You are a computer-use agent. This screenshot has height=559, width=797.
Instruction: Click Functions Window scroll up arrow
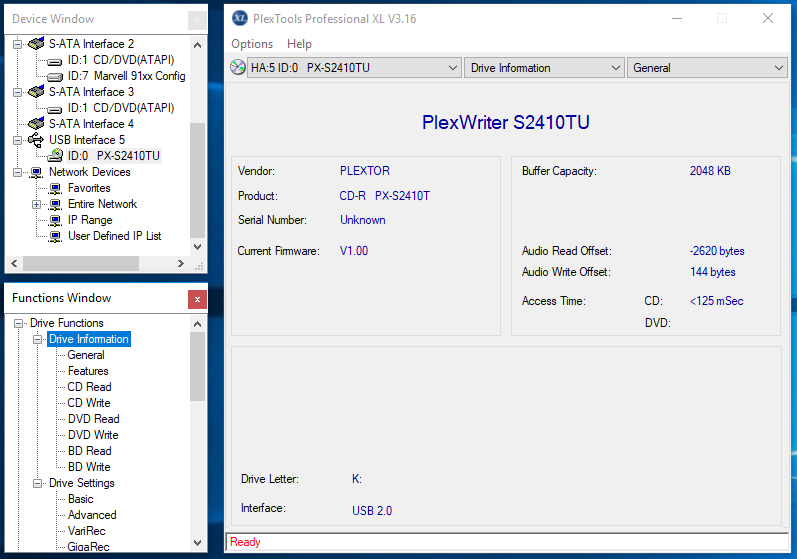click(198, 324)
